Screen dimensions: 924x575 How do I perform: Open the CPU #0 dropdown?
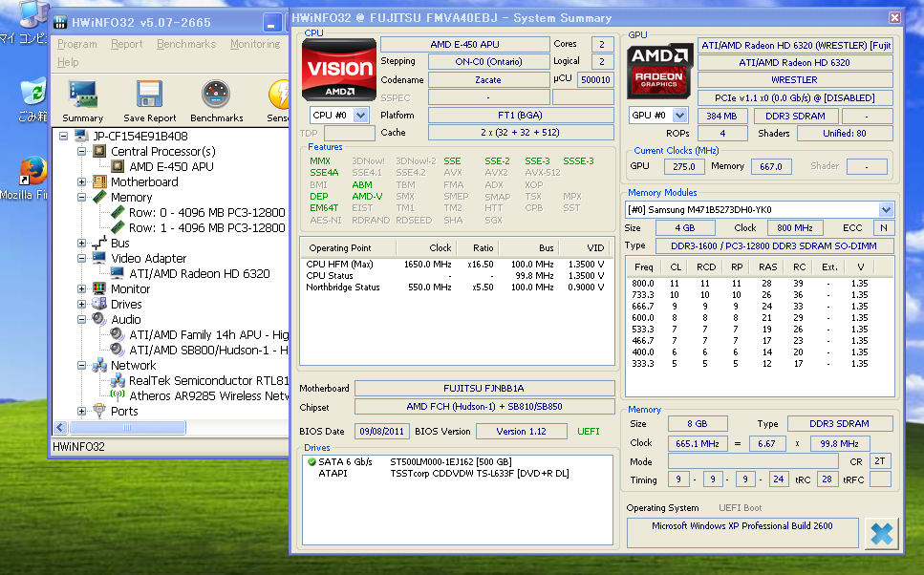[361, 116]
